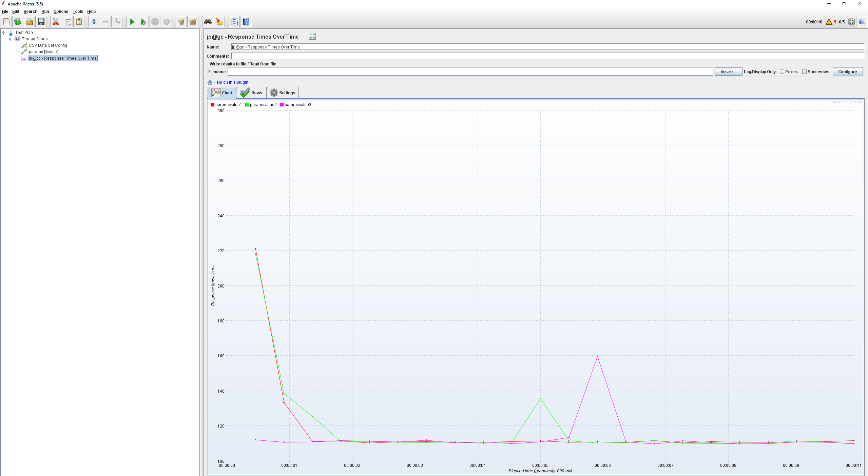The width and height of the screenshot is (868, 476).
Task: Click the param=value3 magenta legend swatch
Action: click(x=282, y=105)
